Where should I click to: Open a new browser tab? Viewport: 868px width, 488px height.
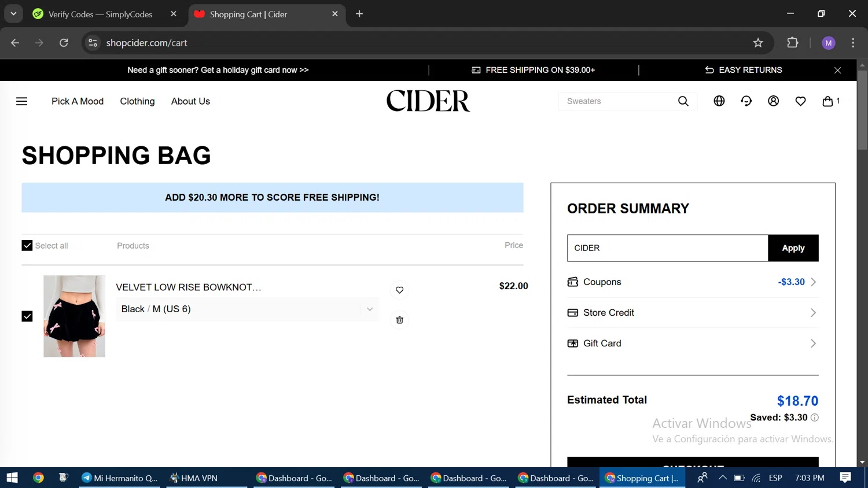(359, 14)
